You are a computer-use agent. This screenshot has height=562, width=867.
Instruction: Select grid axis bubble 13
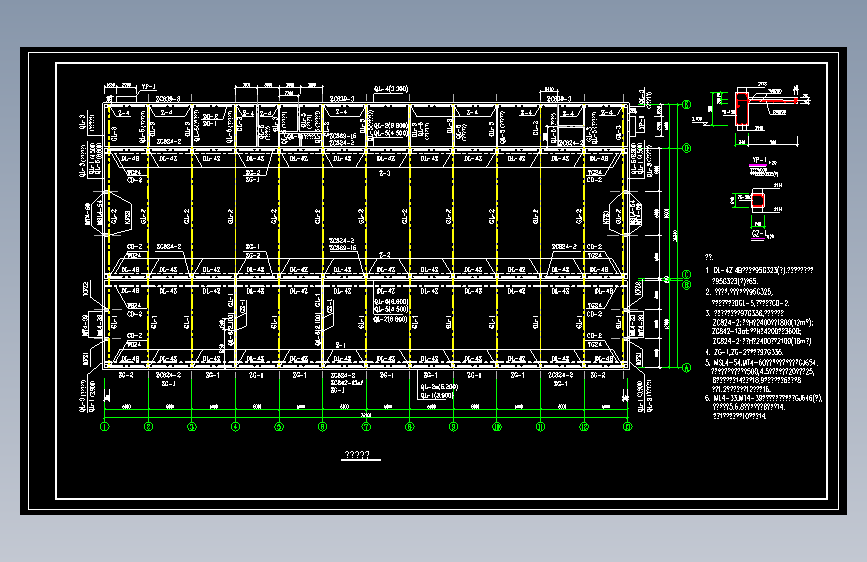point(627,426)
